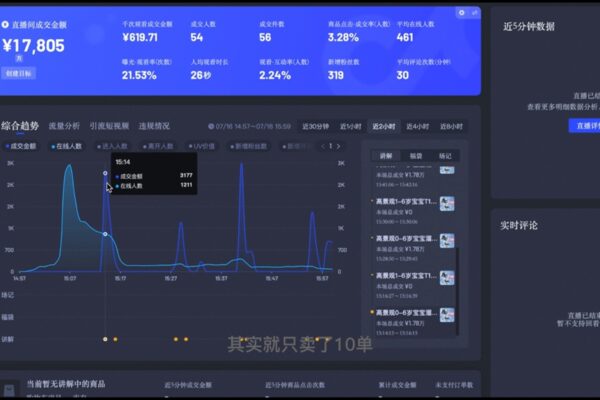This screenshot has height=400, width=600.
Task: Click the 累计成交金额 column label
Action: (398, 385)
